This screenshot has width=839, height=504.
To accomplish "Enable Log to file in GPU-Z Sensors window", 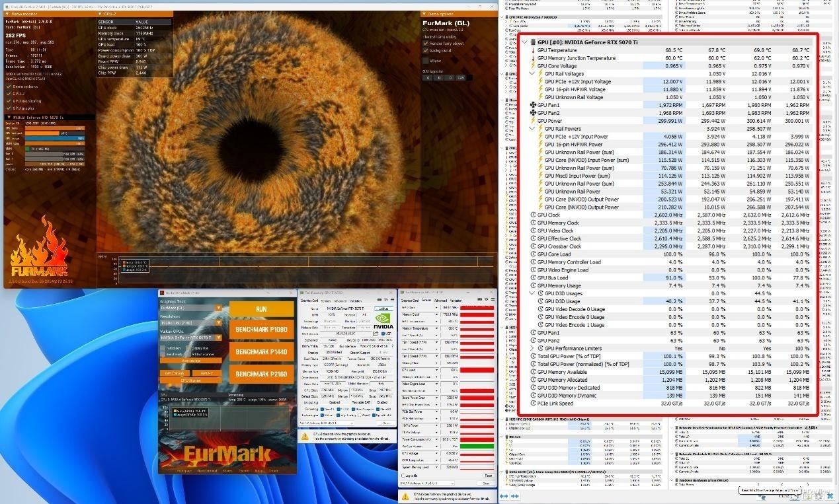I will click(403, 476).
